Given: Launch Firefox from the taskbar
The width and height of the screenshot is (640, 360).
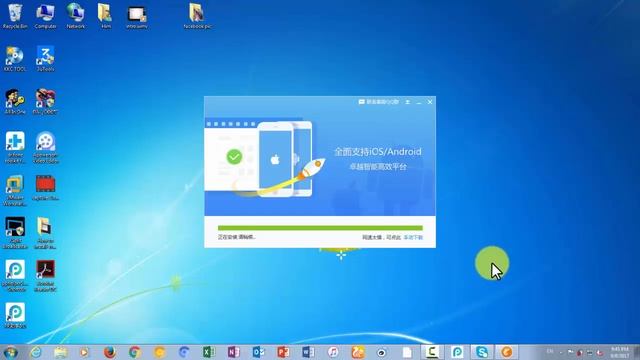Looking at the screenshot, I should pyautogui.click(x=109, y=352).
